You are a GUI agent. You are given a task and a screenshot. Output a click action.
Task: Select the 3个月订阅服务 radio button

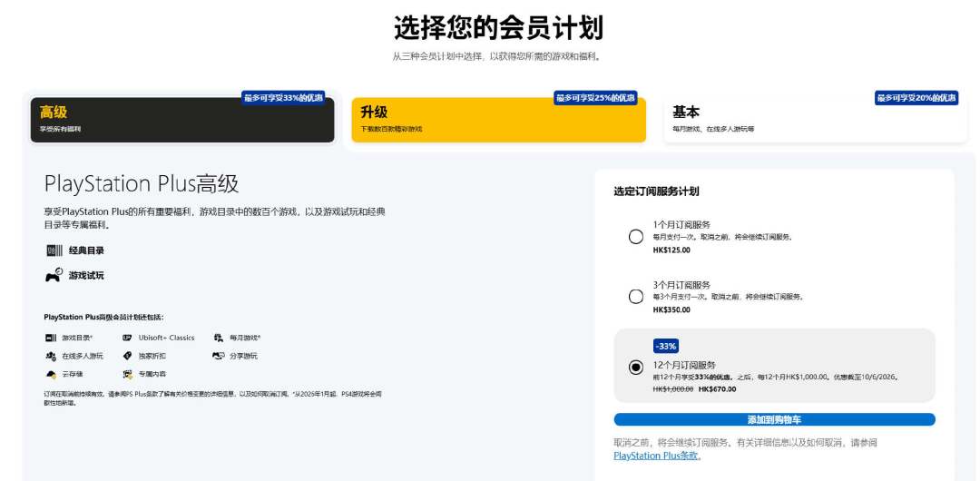coord(635,297)
